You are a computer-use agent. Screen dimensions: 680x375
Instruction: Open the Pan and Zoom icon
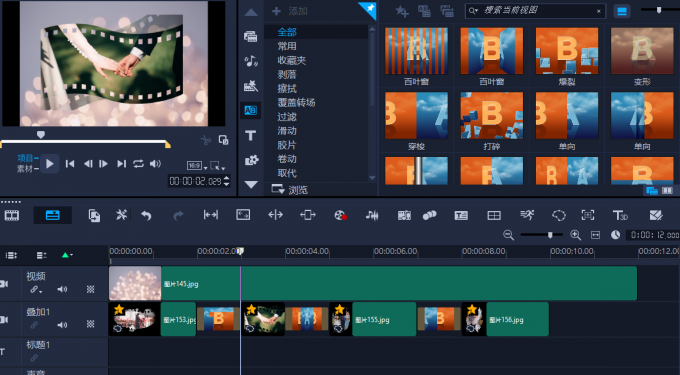point(588,215)
